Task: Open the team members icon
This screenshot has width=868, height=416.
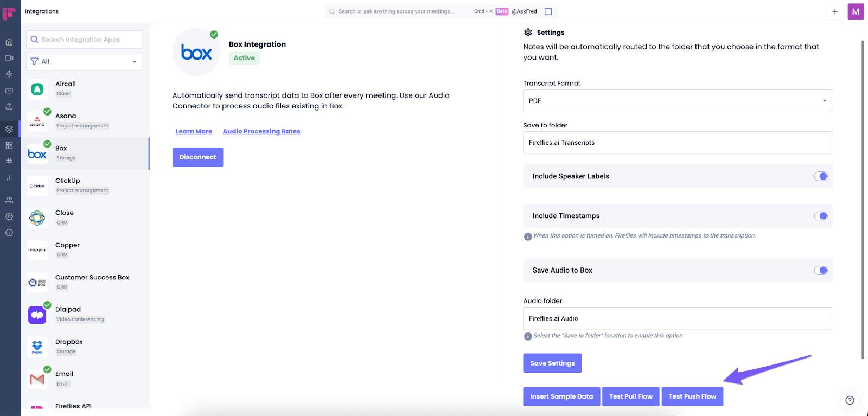Action: [x=9, y=200]
